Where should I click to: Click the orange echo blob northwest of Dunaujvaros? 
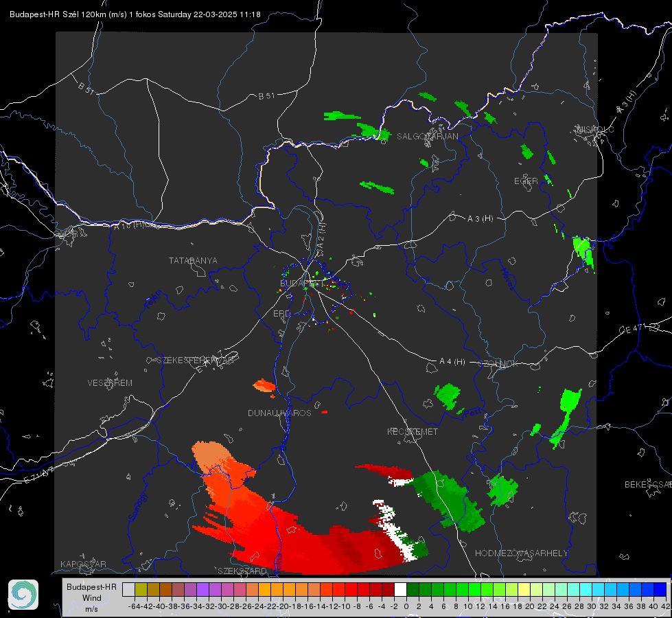(x=264, y=385)
